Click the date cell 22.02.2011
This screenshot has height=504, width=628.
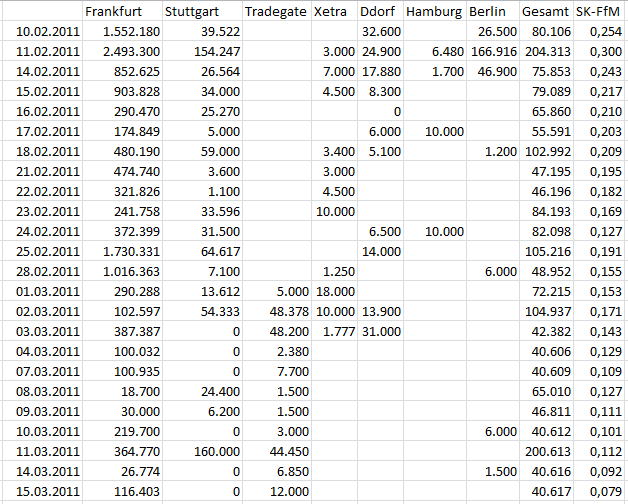click(42, 192)
